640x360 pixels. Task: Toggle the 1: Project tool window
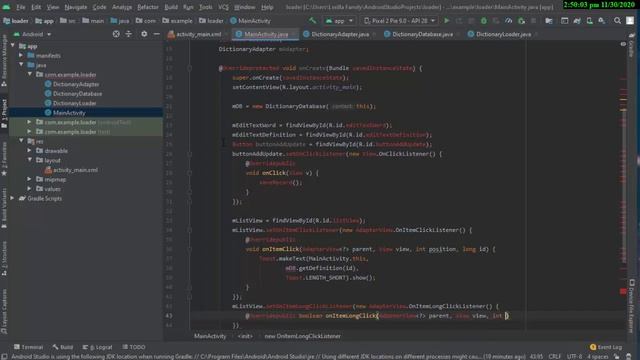(4, 115)
